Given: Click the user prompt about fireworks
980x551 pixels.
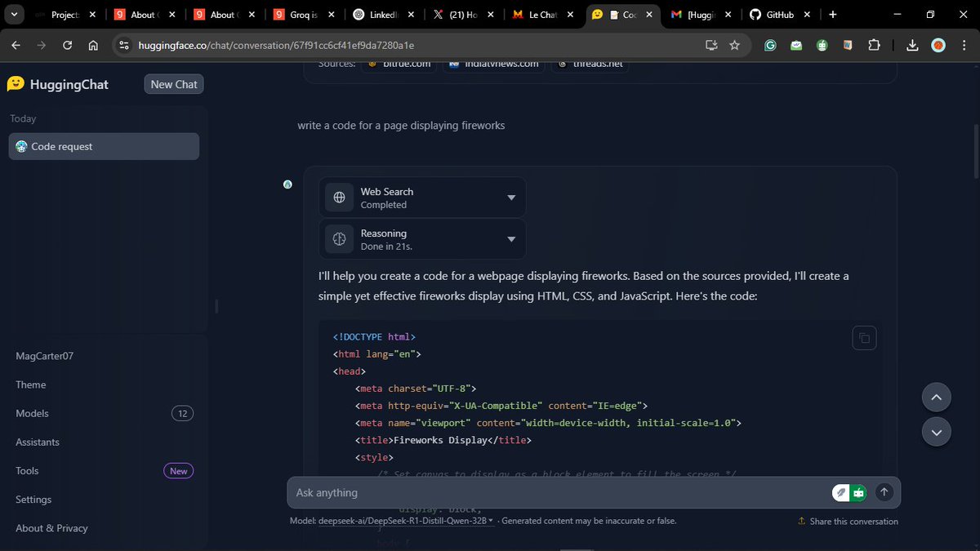Looking at the screenshot, I should pyautogui.click(x=401, y=126).
